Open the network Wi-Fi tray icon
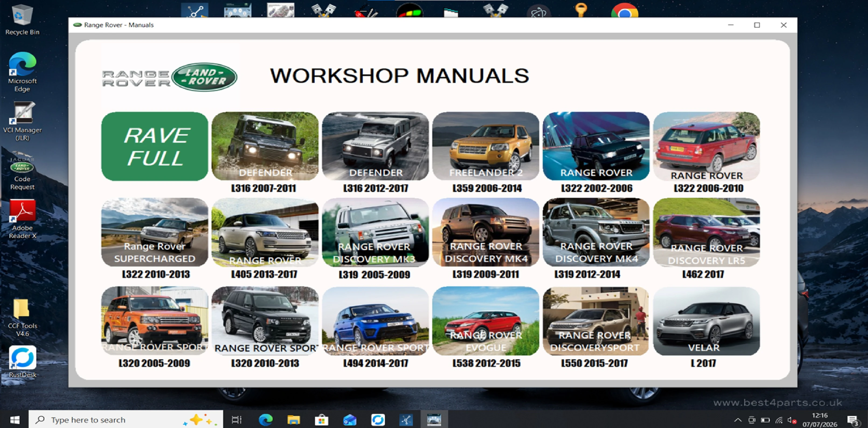 click(x=779, y=420)
